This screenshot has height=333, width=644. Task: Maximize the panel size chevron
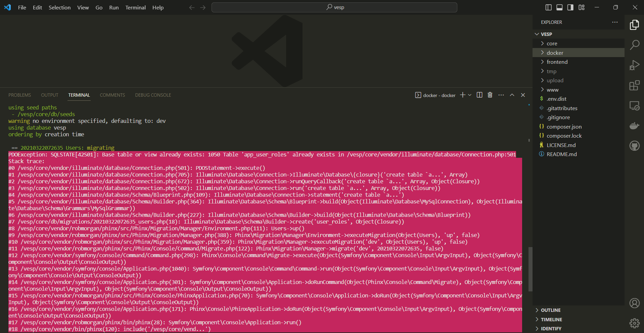coord(512,95)
